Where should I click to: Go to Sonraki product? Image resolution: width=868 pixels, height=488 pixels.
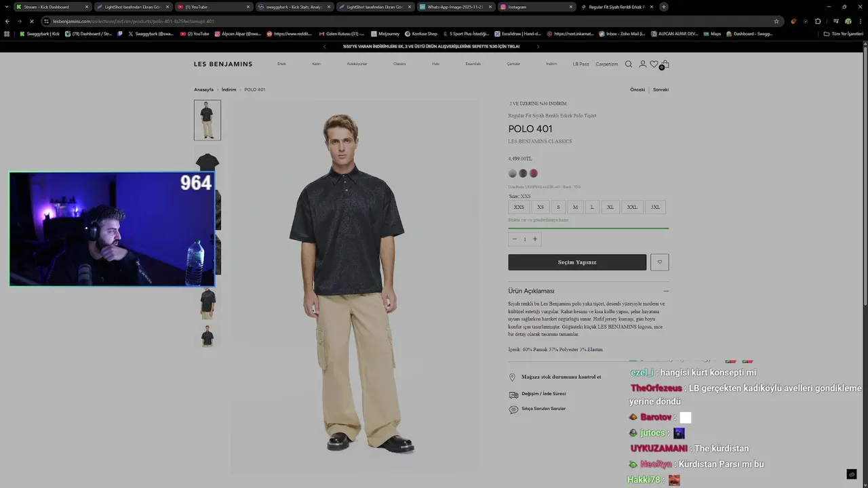(x=660, y=89)
